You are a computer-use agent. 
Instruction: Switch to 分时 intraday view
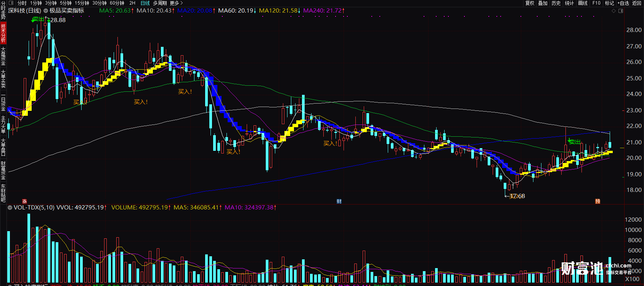22,3
